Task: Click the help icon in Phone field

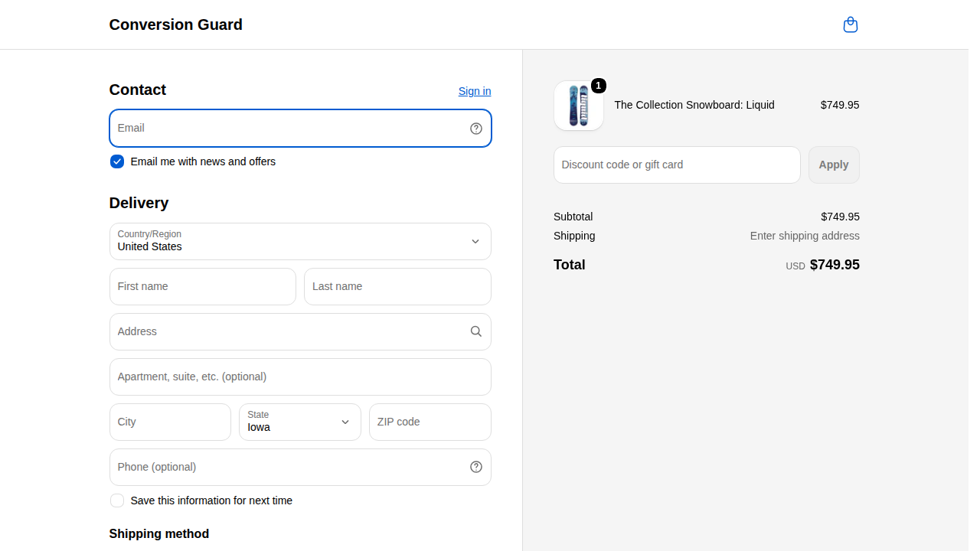Action: [x=476, y=467]
